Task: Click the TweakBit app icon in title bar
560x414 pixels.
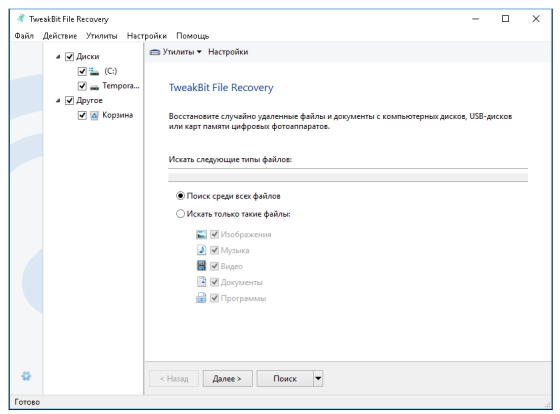Action: (x=21, y=19)
